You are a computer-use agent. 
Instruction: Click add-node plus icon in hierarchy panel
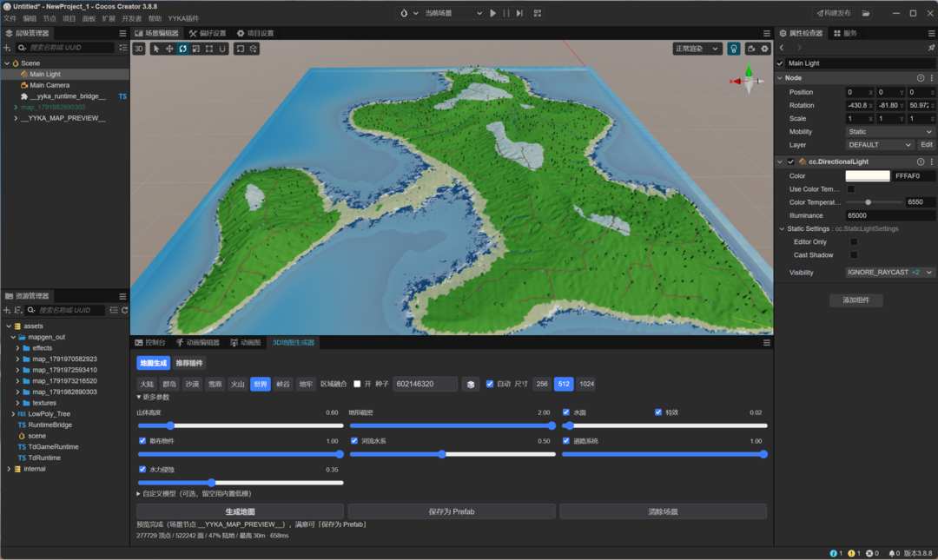7,47
